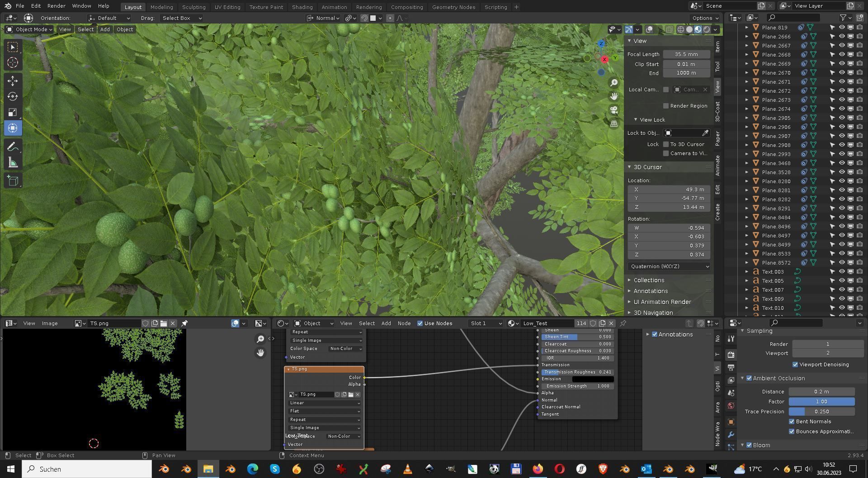Expand the UI Animation Render panel
The height and width of the screenshot is (478, 868).
click(x=662, y=302)
